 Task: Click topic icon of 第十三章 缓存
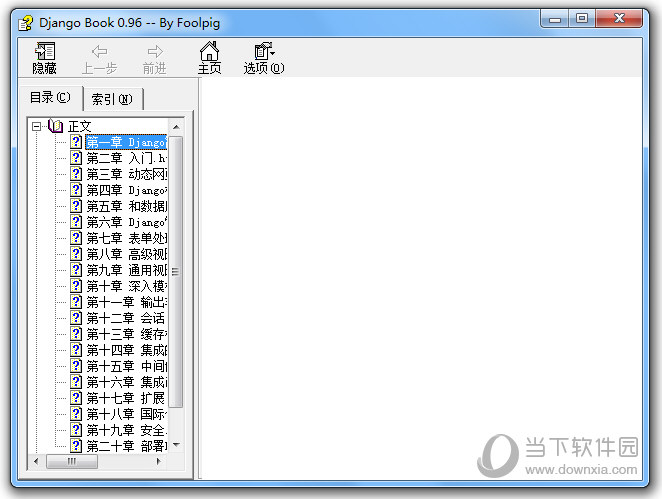[x=76, y=334]
